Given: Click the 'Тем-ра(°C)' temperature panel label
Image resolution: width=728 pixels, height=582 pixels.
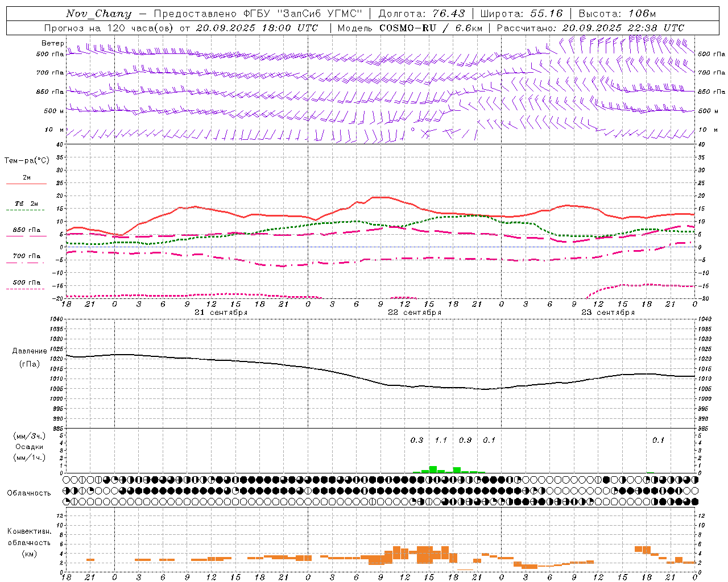Looking at the screenshot, I should click(27, 161).
